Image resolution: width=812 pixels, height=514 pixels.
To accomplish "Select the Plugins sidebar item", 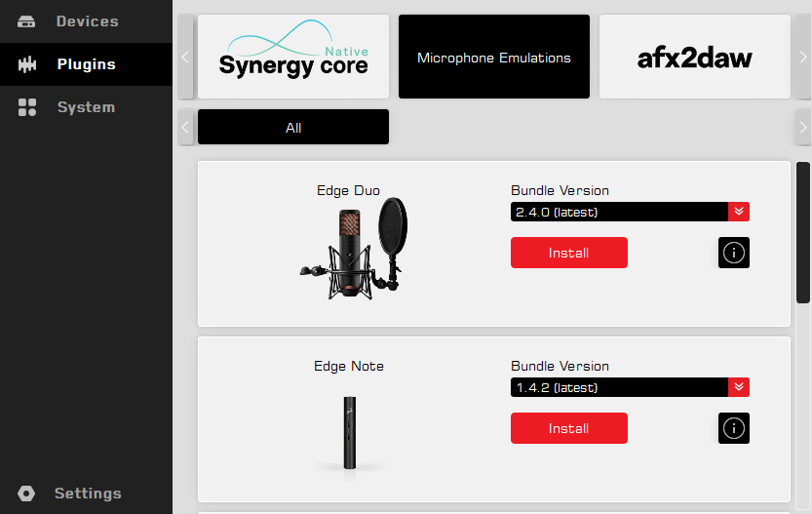I will coord(86,64).
